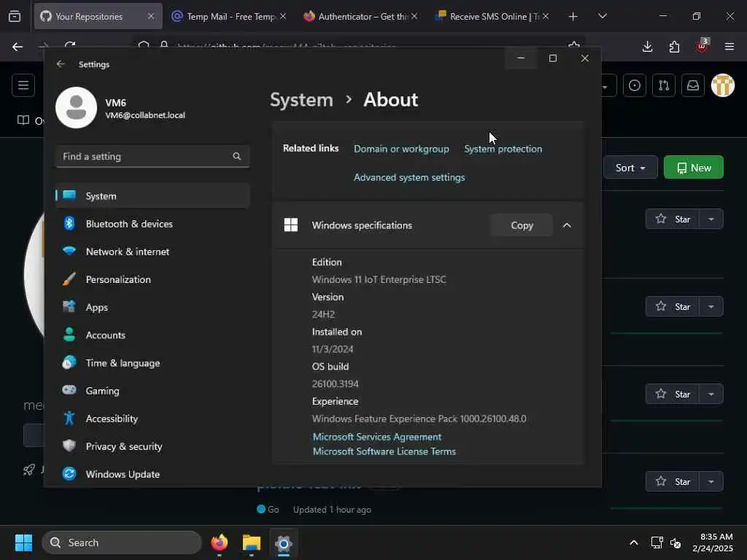Star the fourth repository in list
The width and height of the screenshot is (747, 560).
click(x=672, y=481)
